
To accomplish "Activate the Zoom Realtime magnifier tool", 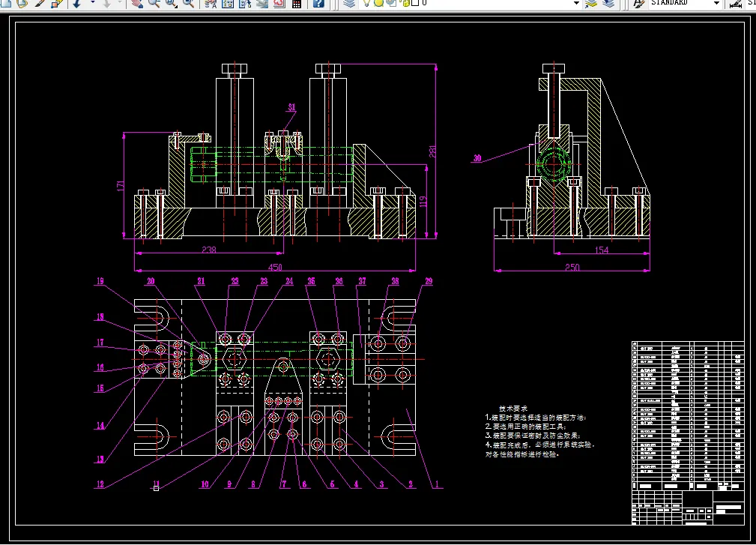I will (154, 3).
